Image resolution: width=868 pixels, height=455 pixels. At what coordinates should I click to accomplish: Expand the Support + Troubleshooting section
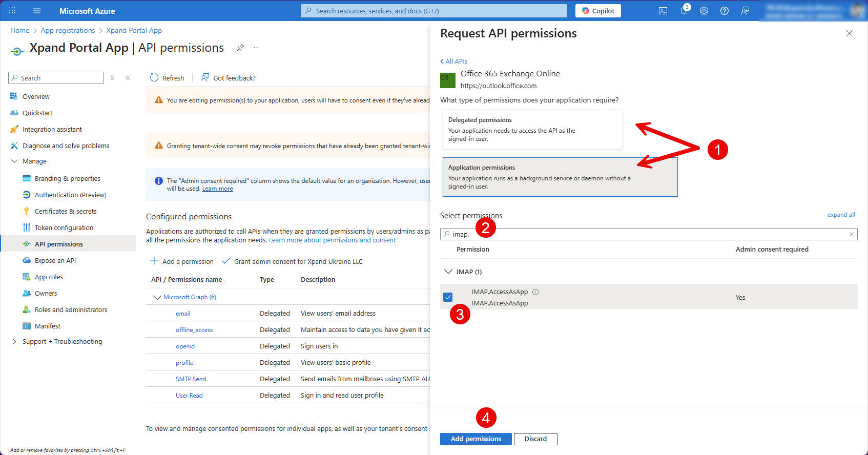coord(14,342)
